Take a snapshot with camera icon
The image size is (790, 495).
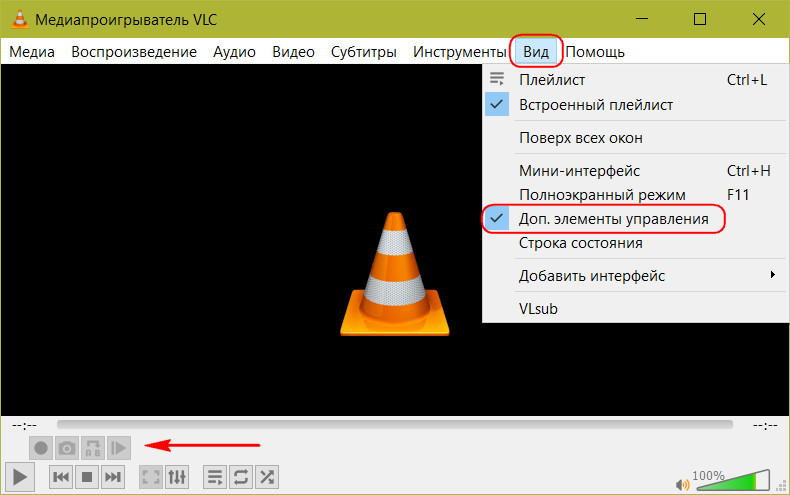coord(67,448)
